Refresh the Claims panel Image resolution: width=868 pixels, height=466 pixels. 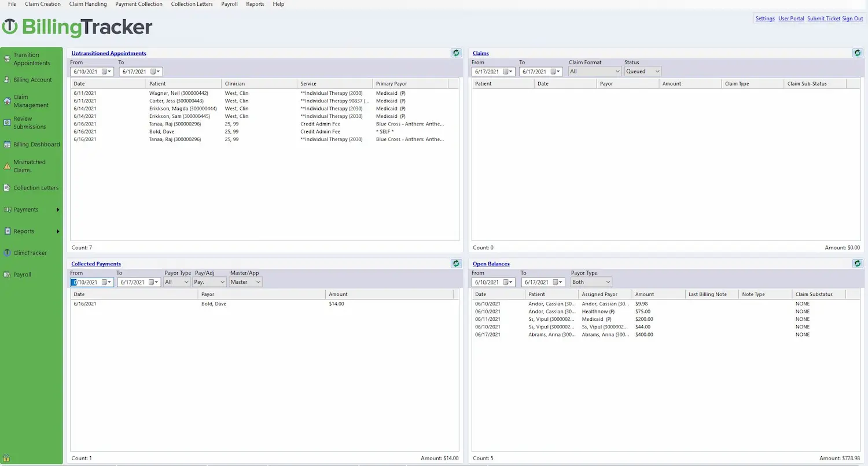coord(857,53)
